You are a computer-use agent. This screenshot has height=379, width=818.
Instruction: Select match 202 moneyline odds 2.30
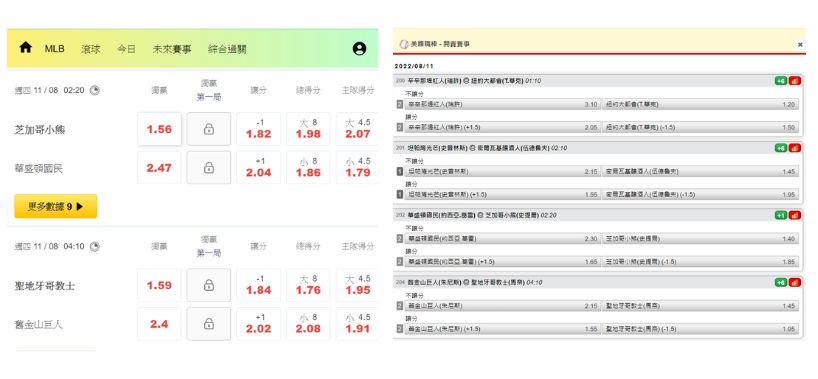(x=502, y=239)
